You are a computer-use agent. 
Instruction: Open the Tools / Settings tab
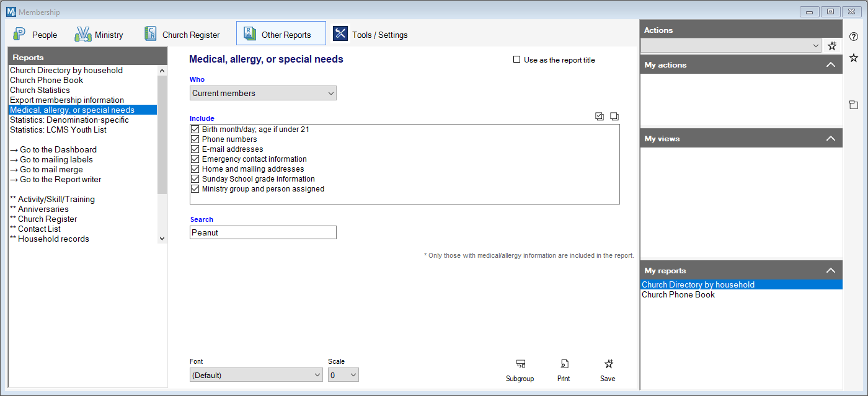371,35
